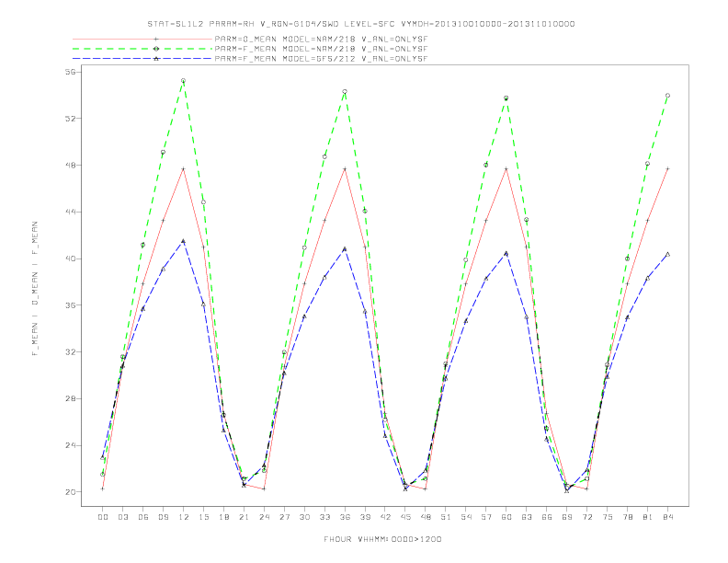Click x-axis tick label 21
The width and height of the screenshot is (728, 563).
(244, 517)
